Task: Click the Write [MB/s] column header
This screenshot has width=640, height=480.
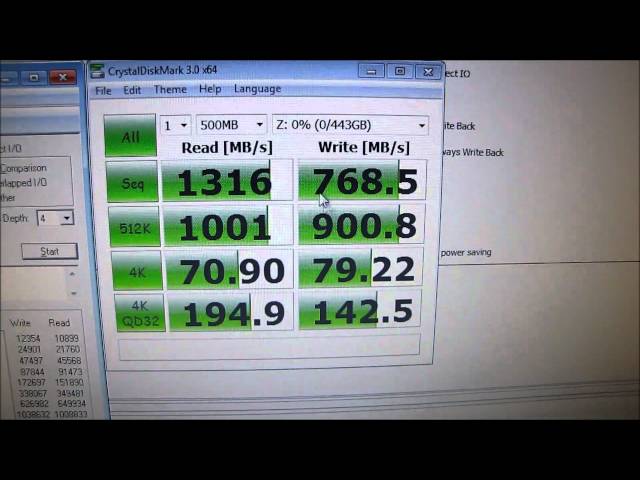Action: [x=364, y=147]
